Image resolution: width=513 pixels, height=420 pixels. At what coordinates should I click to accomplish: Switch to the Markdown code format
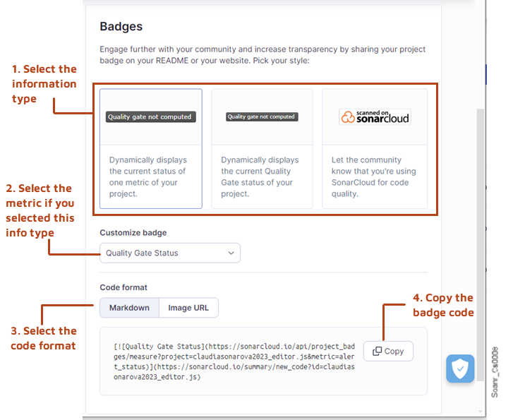coord(129,308)
